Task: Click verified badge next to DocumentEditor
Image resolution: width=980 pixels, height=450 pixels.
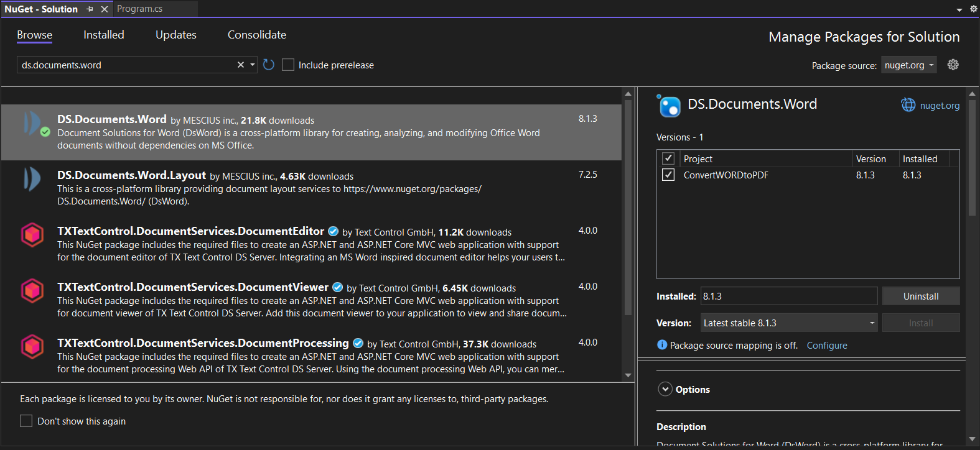Action: pyautogui.click(x=333, y=232)
